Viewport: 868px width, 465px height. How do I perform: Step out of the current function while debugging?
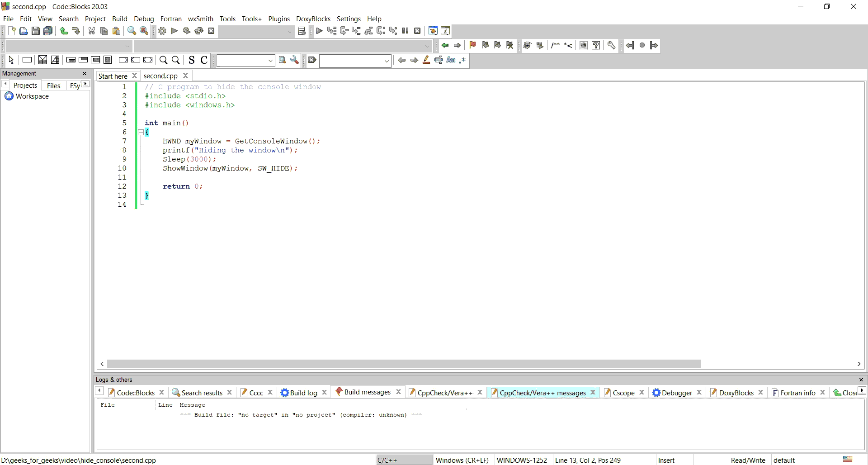(369, 31)
